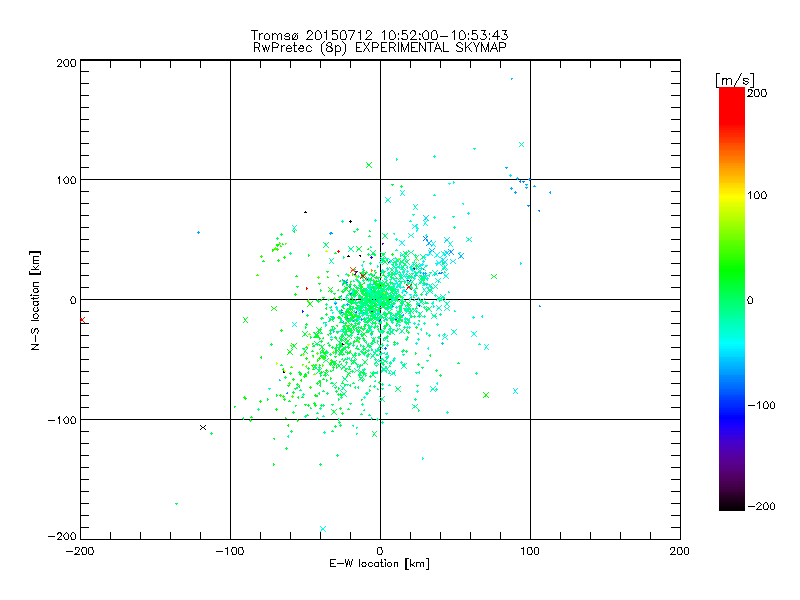Image resolution: width=800 pixels, height=600 pixels.
Task: Click the colorbar label '-100'
Action: pyautogui.click(x=761, y=406)
